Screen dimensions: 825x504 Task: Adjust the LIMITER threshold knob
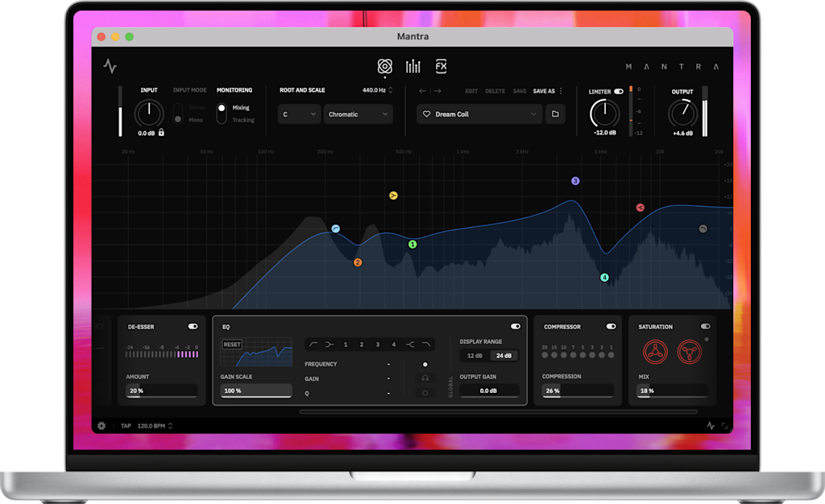point(604,114)
